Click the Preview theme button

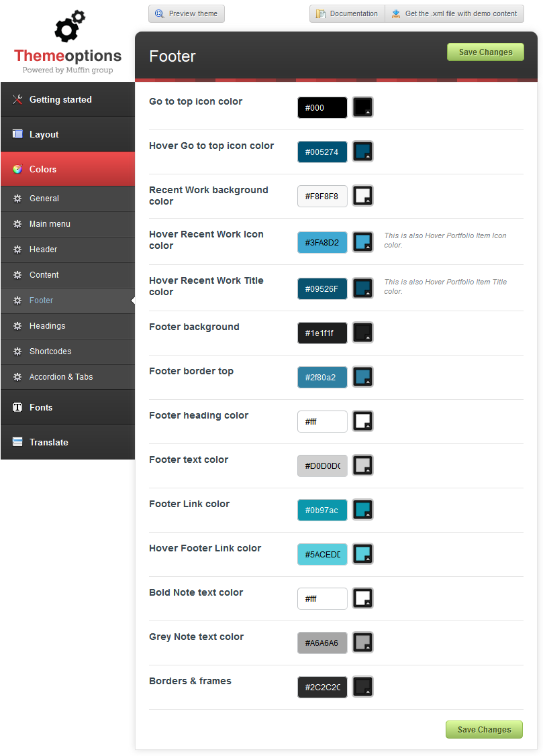click(187, 13)
